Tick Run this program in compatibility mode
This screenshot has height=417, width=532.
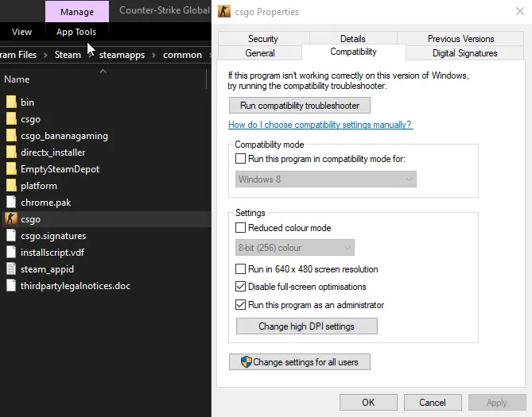coord(240,159)
